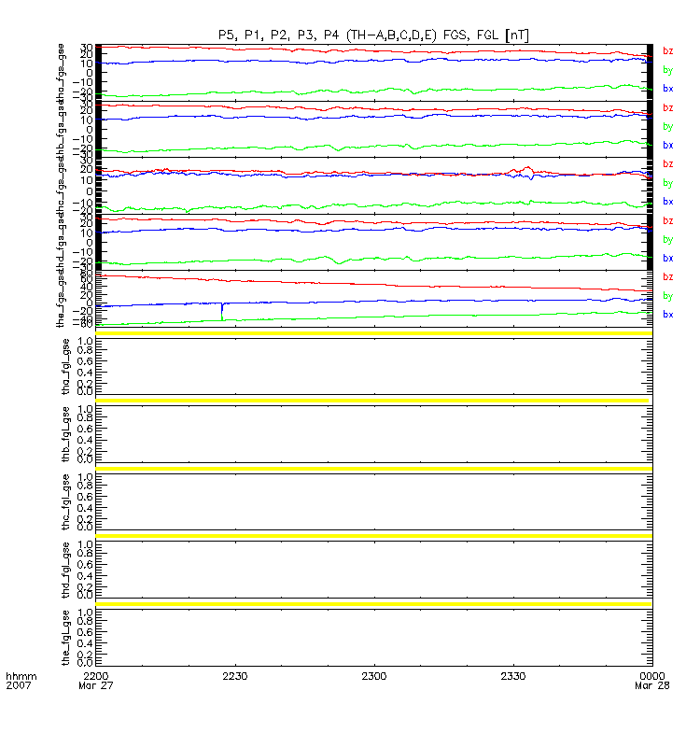
Task: Click the yellow bar above the thd_fgl_gse panel
Action: (374, 536)
